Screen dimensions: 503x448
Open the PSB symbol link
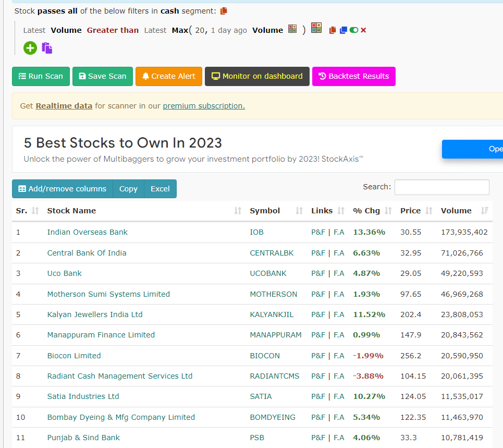(x=257, y=438)
